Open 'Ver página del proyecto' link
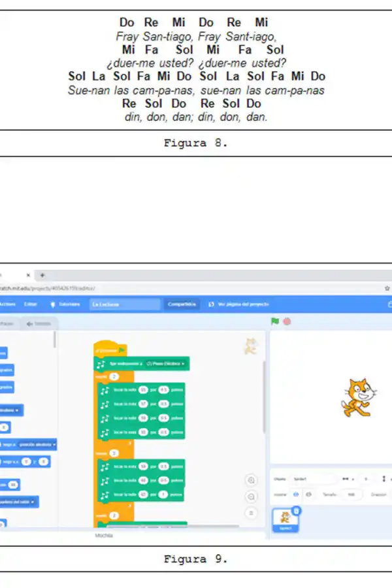 pyautogui.click(x=238, y=304)
